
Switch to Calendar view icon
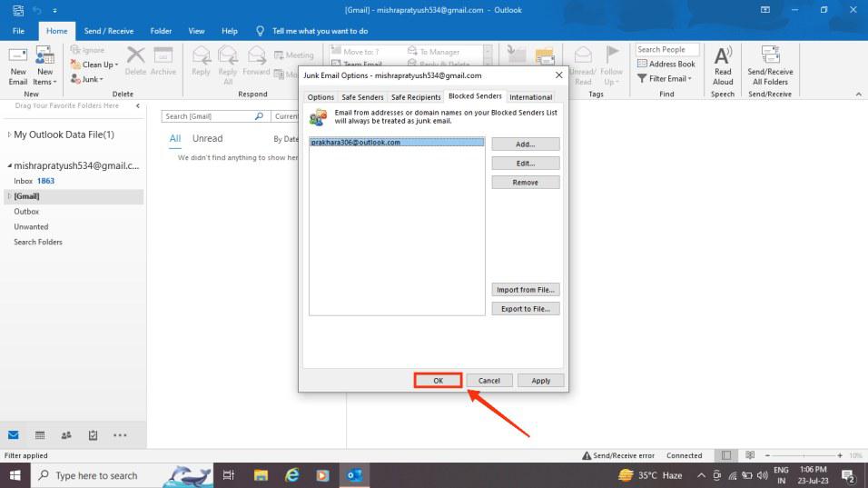[40, 435]
